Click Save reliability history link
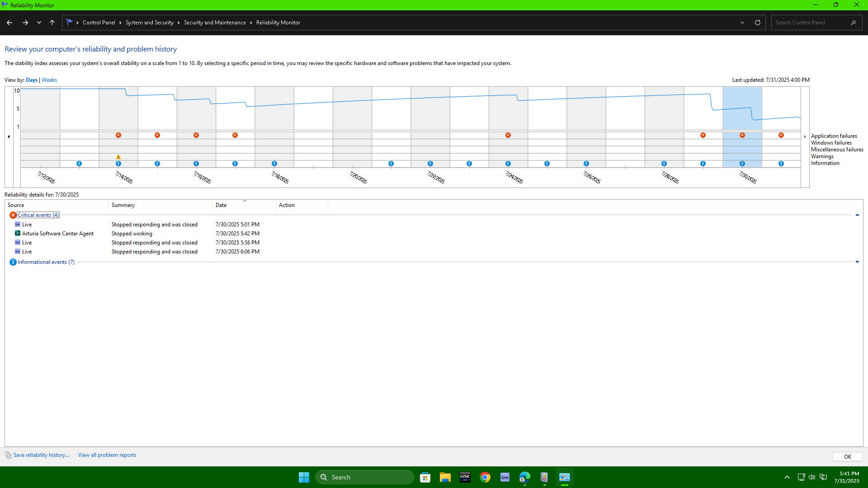Screen dimensions: 868x488 [41, 455]
